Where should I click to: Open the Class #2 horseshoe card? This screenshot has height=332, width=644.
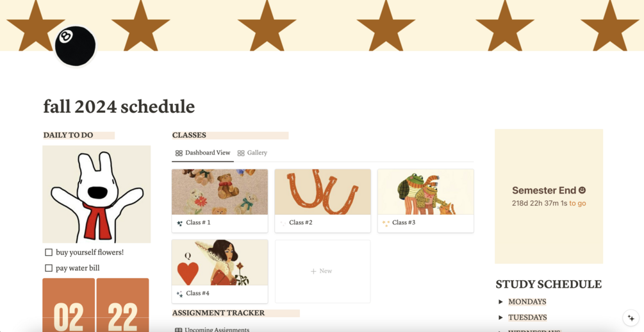322,201
